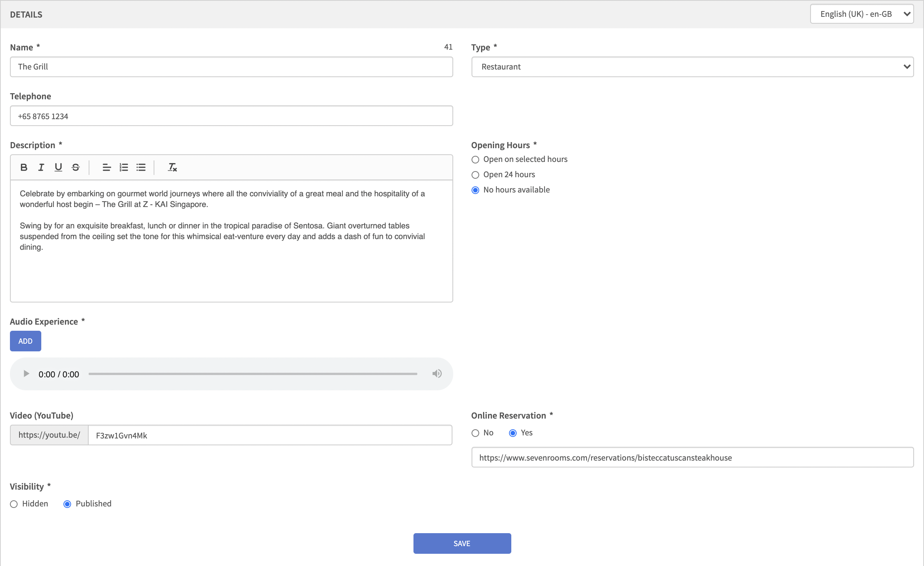The height and width of the screenshot is (566, 924).
Task: Set Online Reservation to No
Action: tap(475, 433)
